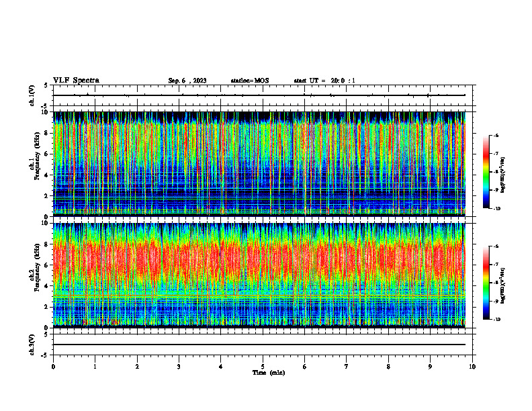Click the "-6" tick on ch.1 colorbar
This screenshot has height=411, width=532.
click(496, 135)
